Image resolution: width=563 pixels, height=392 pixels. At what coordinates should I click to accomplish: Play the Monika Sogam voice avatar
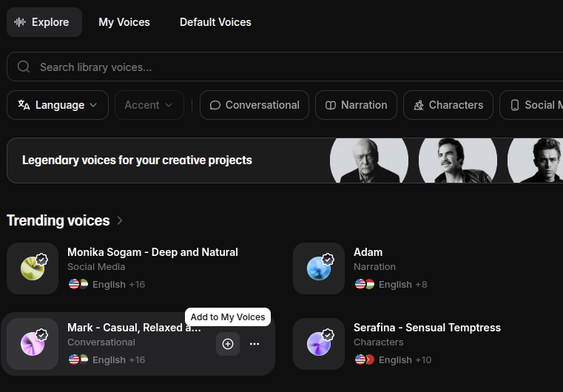(x=33, y=268)
